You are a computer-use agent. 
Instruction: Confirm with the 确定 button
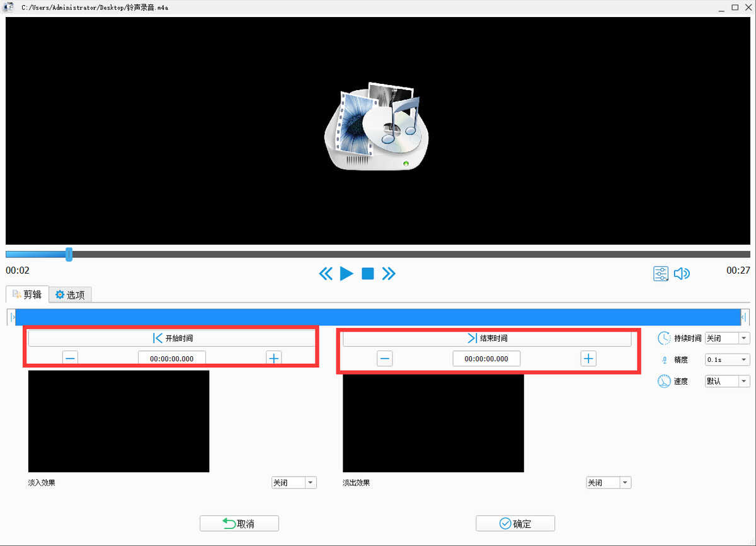click(515, 523)
